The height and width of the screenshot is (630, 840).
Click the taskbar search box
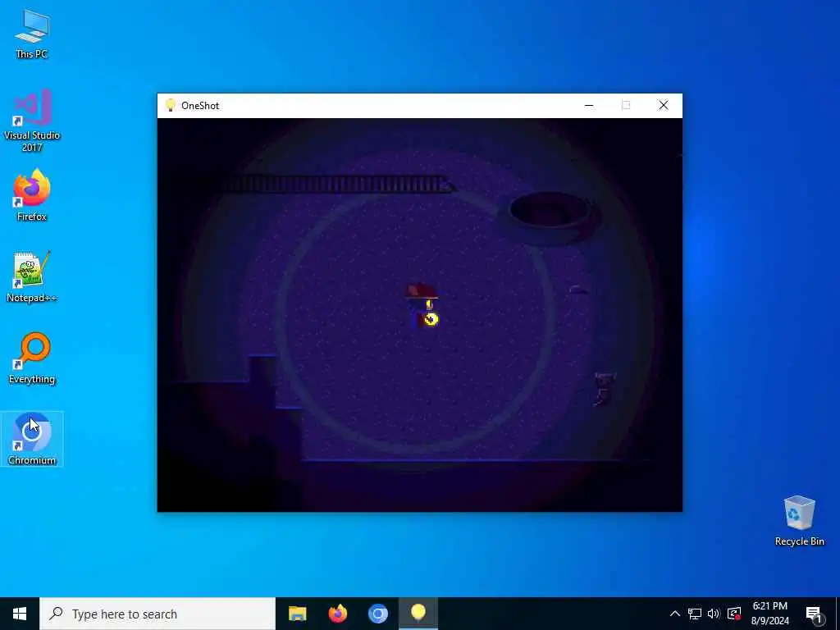point(157,614)
